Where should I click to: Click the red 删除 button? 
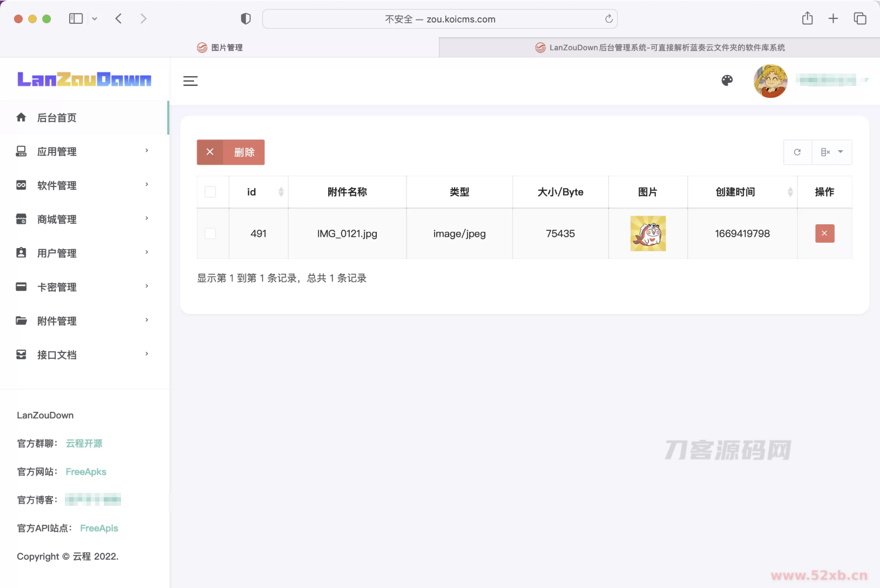pos(231,152)
